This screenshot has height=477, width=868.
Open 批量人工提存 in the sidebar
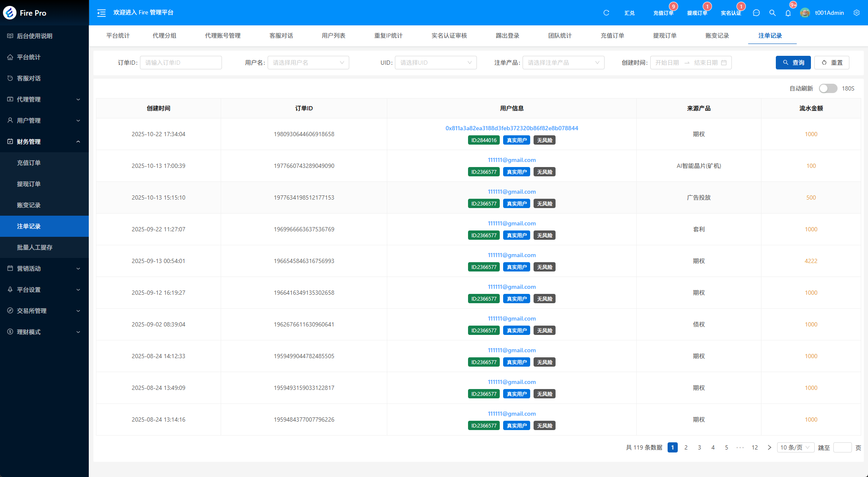pyautogui.click(x=35, y=247)
